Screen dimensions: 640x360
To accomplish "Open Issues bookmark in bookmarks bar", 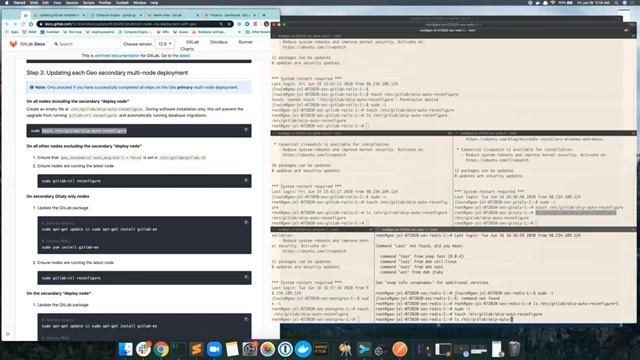I will 181,32.
